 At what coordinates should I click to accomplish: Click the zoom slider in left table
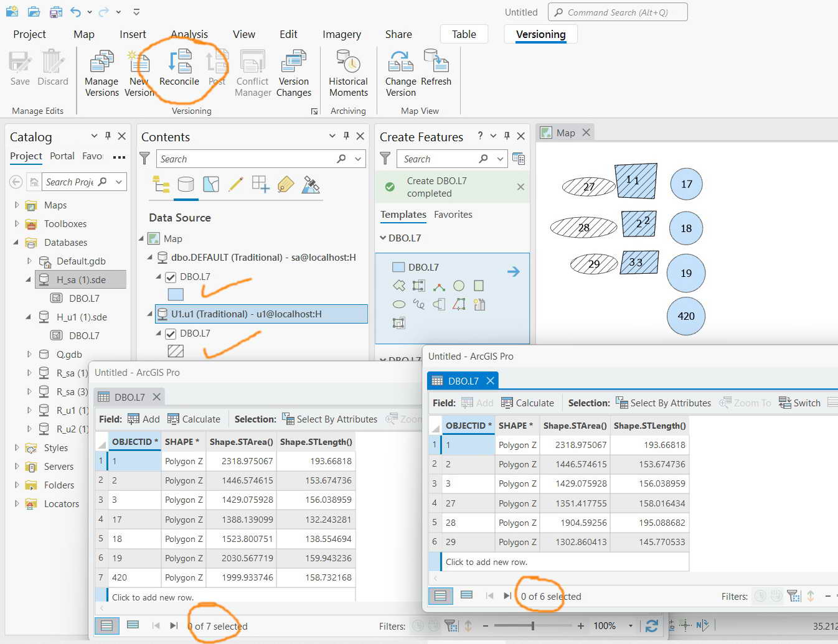[x=532, y=625]
